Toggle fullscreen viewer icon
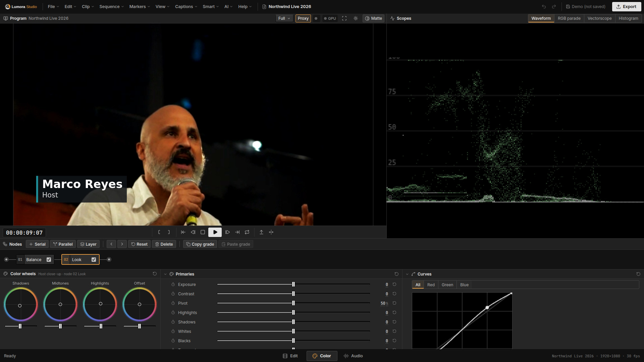Screen dimensions: 644x362 coord(344,18)
